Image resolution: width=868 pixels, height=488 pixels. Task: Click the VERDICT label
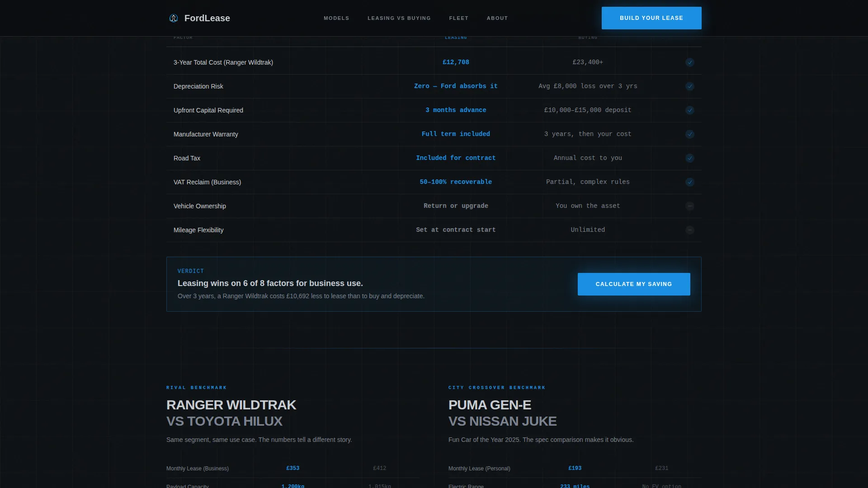point(191,271)
